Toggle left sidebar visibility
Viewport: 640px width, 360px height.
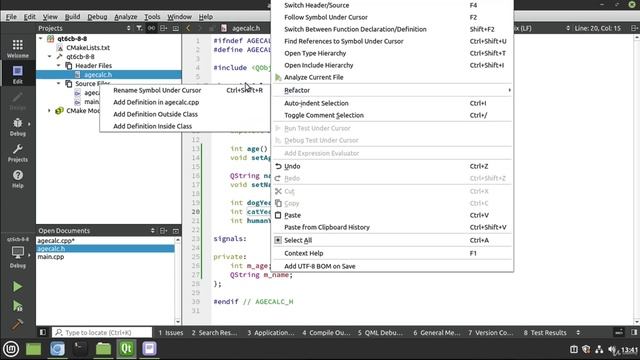(42, 332)
